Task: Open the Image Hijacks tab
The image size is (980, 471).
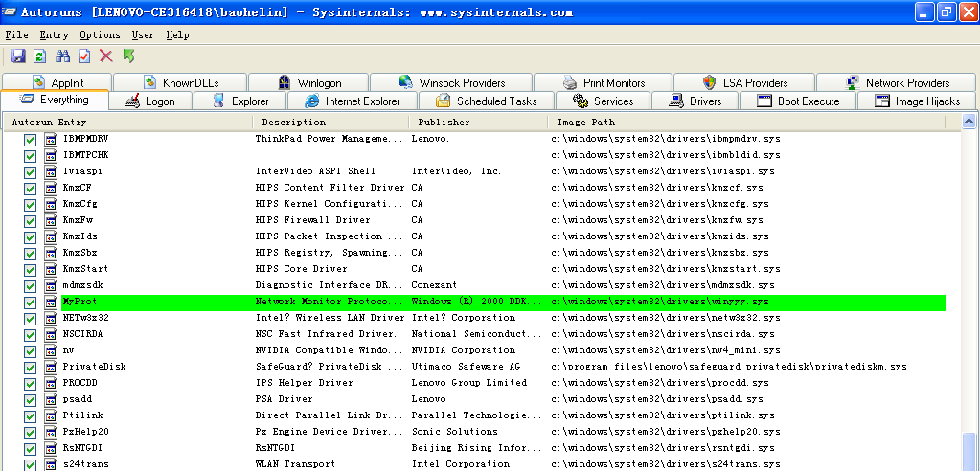Action: pos(917,101)
